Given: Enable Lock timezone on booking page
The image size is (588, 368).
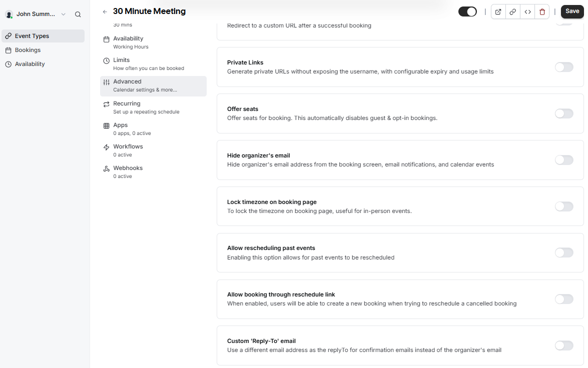Looking at the screenshot, I should 564,206.
